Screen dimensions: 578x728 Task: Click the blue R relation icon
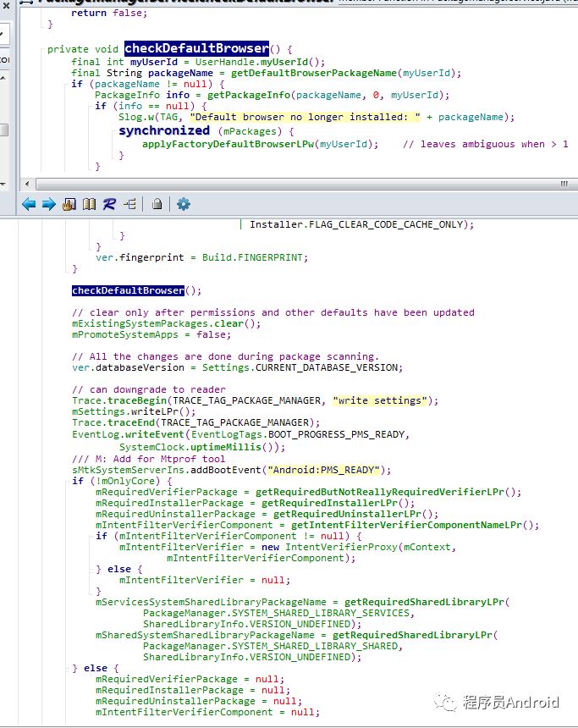click(x=109, y=204)
